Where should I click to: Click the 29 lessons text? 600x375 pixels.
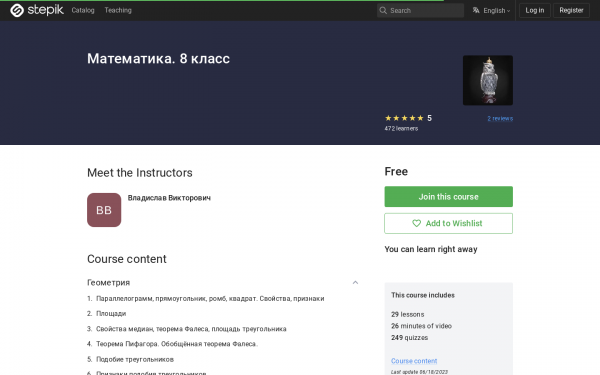(408, 314)
